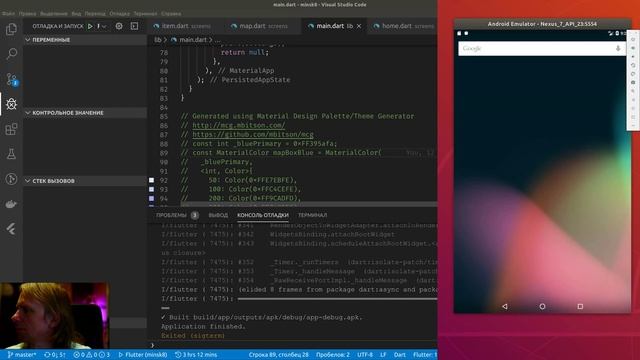Viewport: 640px width, 360px height.
Task: Change language mode via Dart status item
Action: [x=400, y=355]
